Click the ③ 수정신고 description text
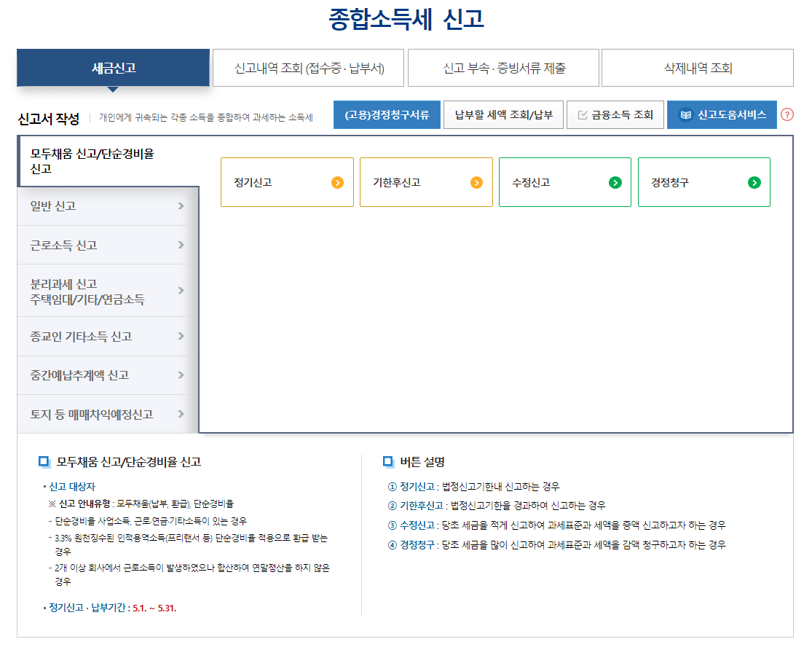This screenshot has height=650, width=812. click(x=556, y=525)
